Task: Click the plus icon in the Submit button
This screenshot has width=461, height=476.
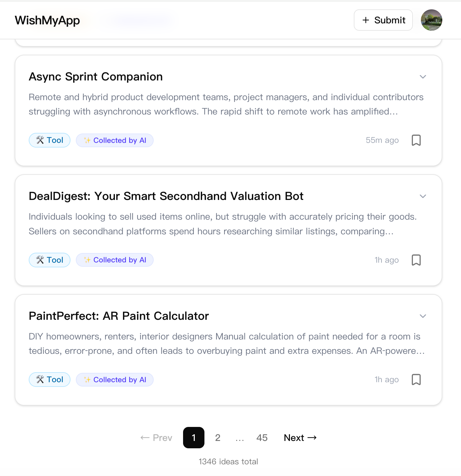Action: pyautogui.click(x=366, y=20)
